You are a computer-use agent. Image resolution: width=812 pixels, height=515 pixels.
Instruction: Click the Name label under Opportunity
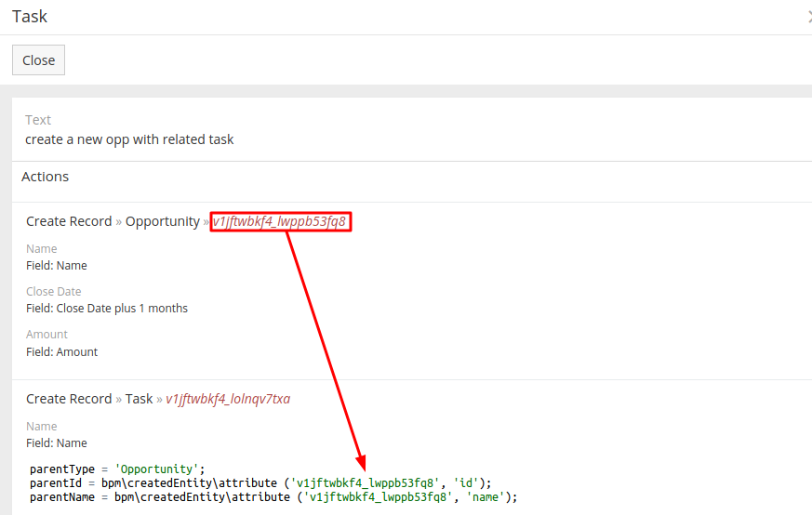[x=41, y=249]
